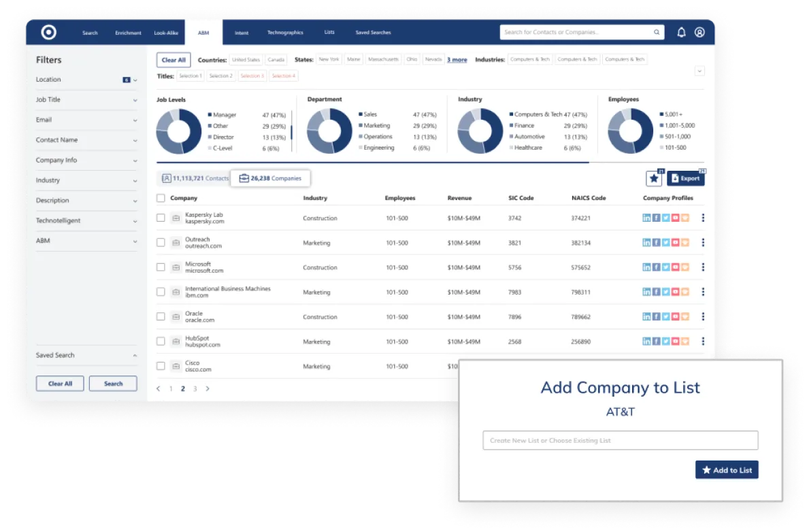Check the Microsoft row checkbox

tap(161, 267)
